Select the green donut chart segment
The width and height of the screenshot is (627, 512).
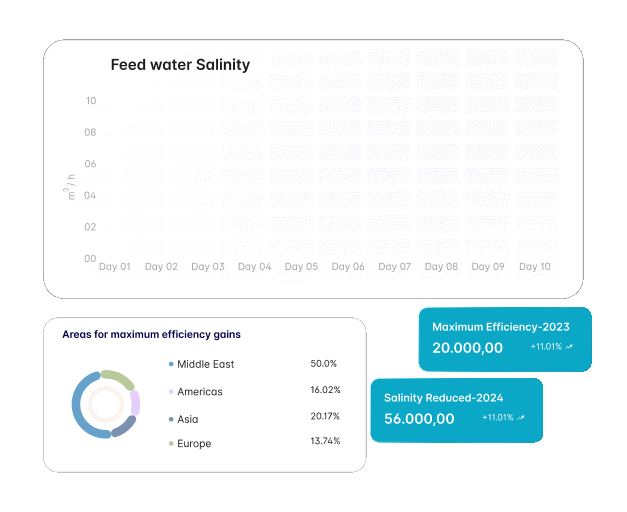coord(118,378)
